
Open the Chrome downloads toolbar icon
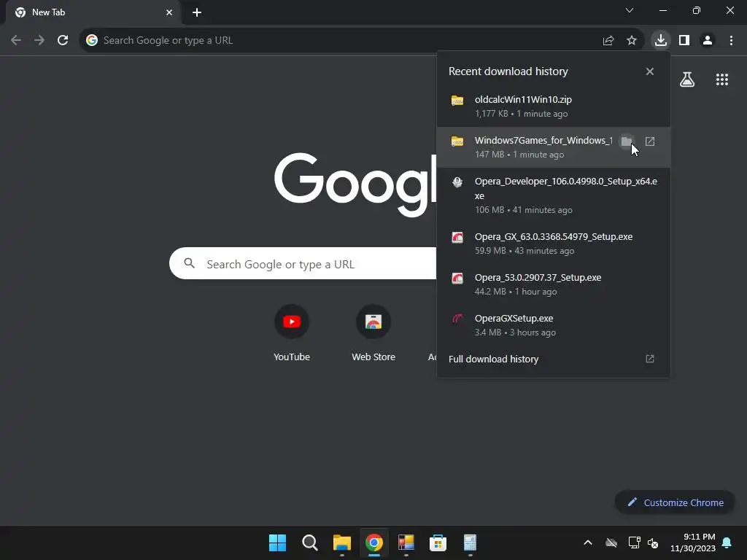coord(660,40)
